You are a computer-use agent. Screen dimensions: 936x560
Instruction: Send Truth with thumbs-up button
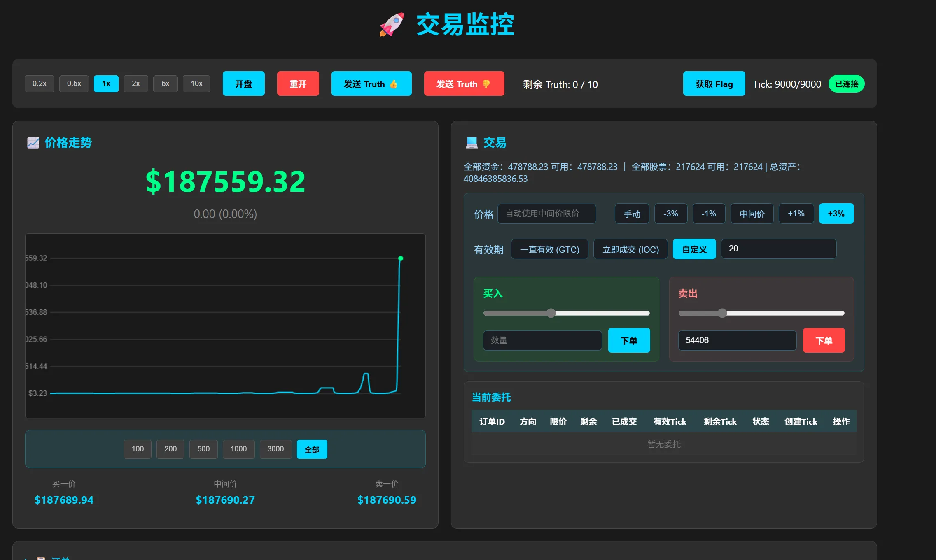pos(371,84)
